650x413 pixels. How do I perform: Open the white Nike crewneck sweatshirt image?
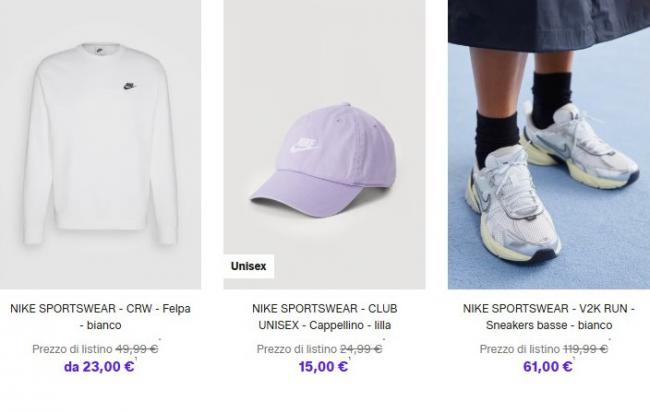tap(100, 144)
